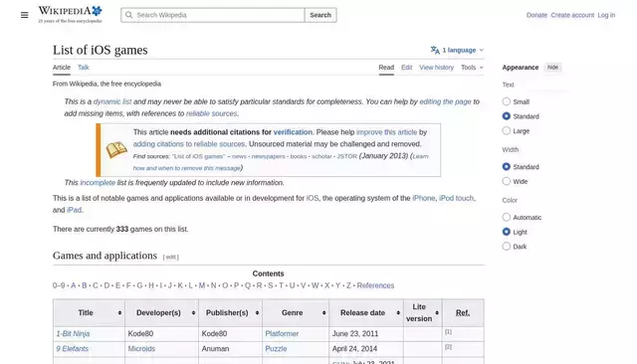
Task: Open the 1-Bit Ninja article
Action: [73, 333]
